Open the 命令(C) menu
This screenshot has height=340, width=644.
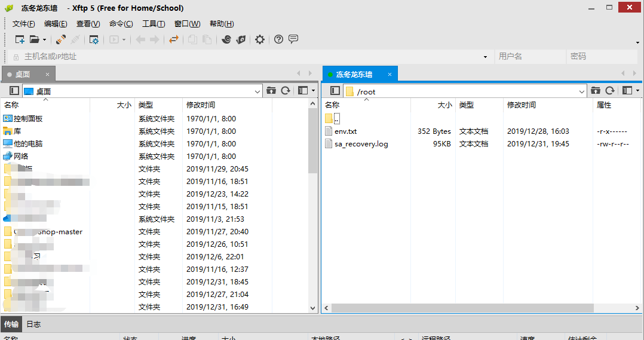(121, 24)
